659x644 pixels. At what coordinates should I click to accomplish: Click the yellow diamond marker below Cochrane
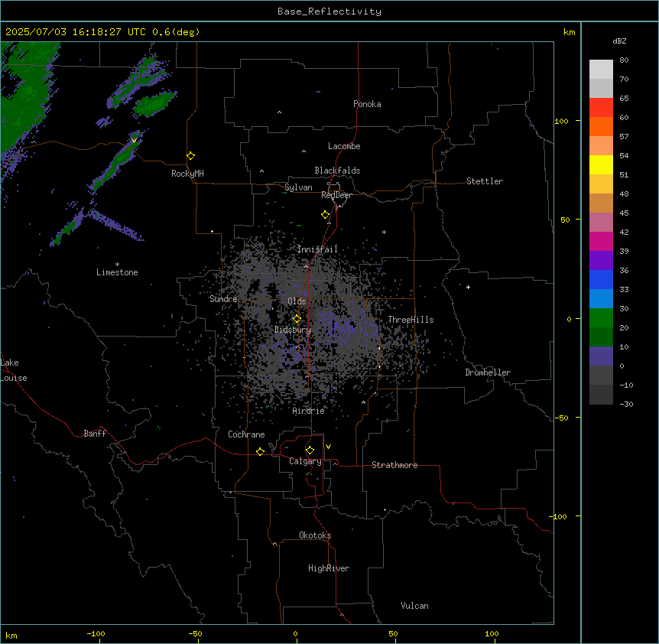tap(260, 451)
